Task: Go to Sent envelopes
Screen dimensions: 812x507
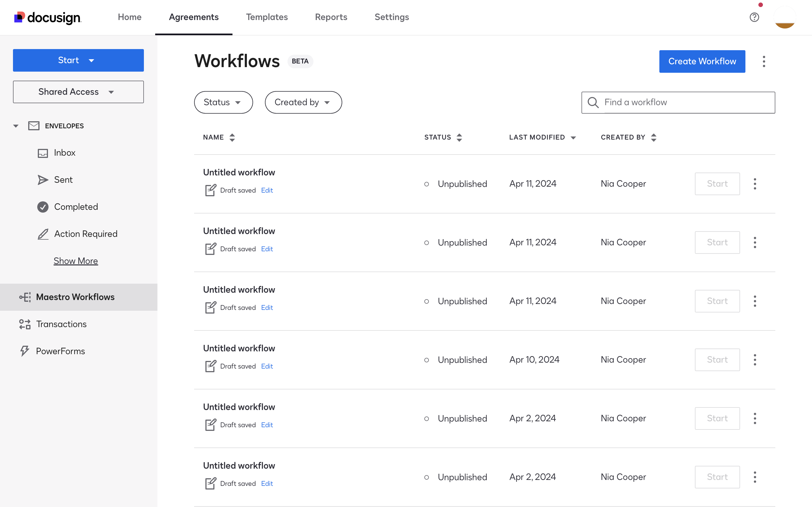Action: click(63, 180)
